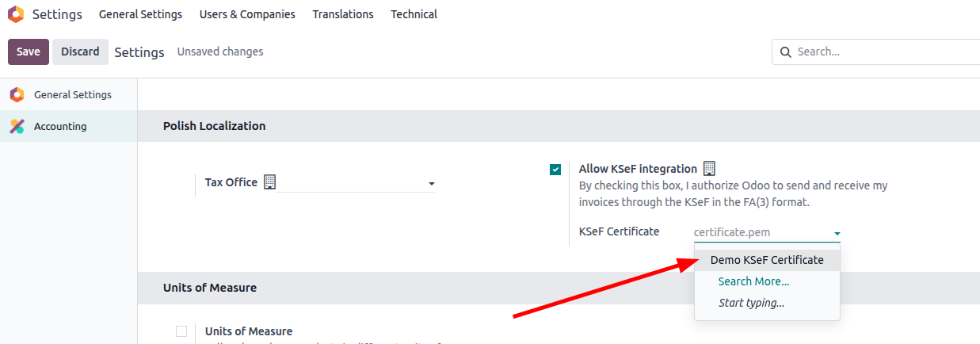Click the Accounting app icon in sidebar
Screen dimensions: 980x344
(x=17, y=126)
